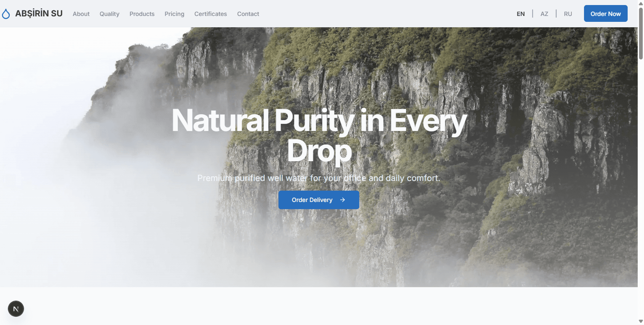Click the premium purified well water subtitle

[319, 178]
